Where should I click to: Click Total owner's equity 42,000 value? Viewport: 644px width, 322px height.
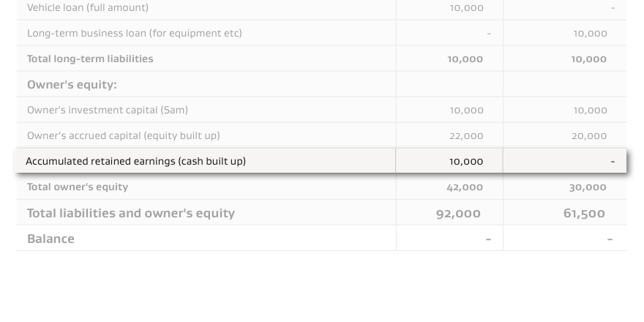point(465,187)
